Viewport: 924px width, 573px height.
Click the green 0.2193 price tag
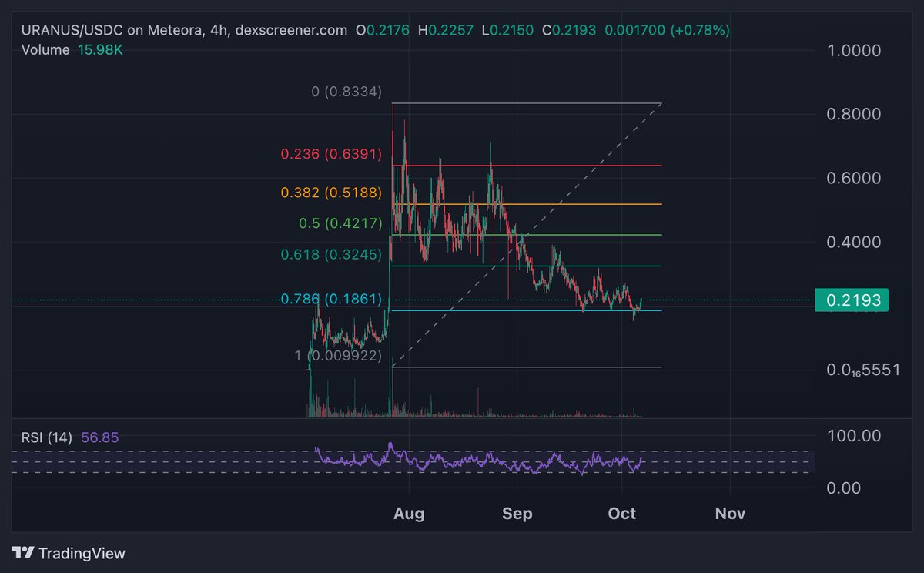pos(852,300)
